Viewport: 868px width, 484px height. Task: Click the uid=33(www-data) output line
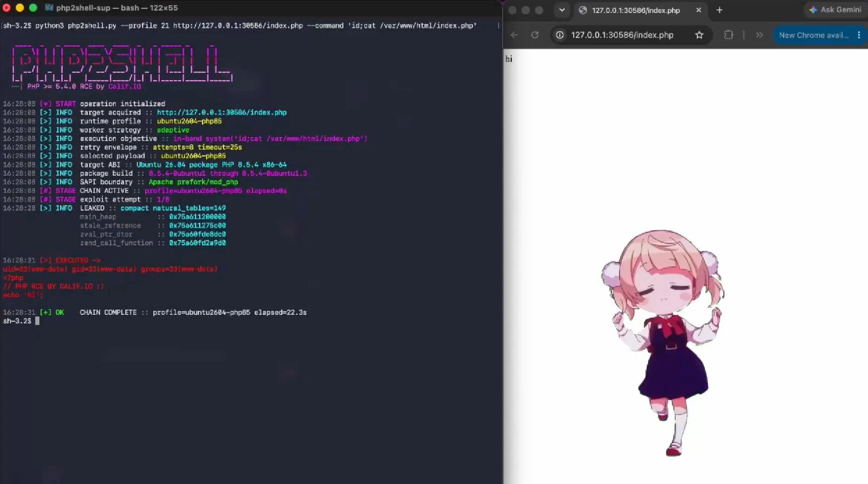click(x=110, y=269)
